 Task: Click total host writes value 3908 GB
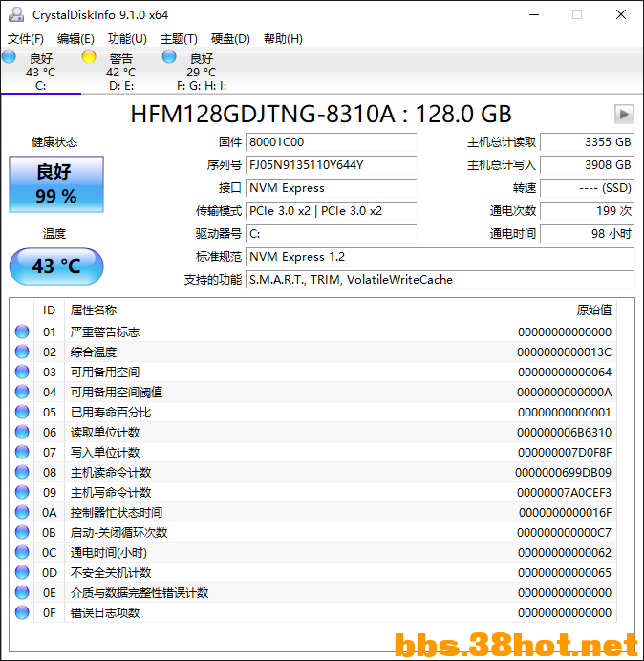pos(588,165)
